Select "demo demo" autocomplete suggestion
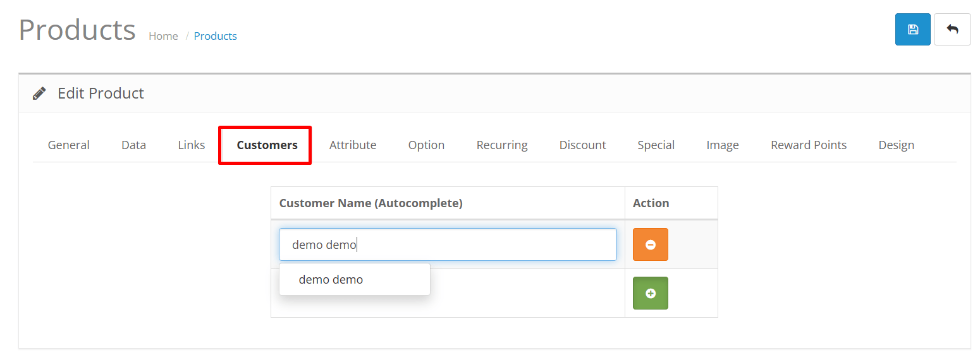 pos(331,279)
